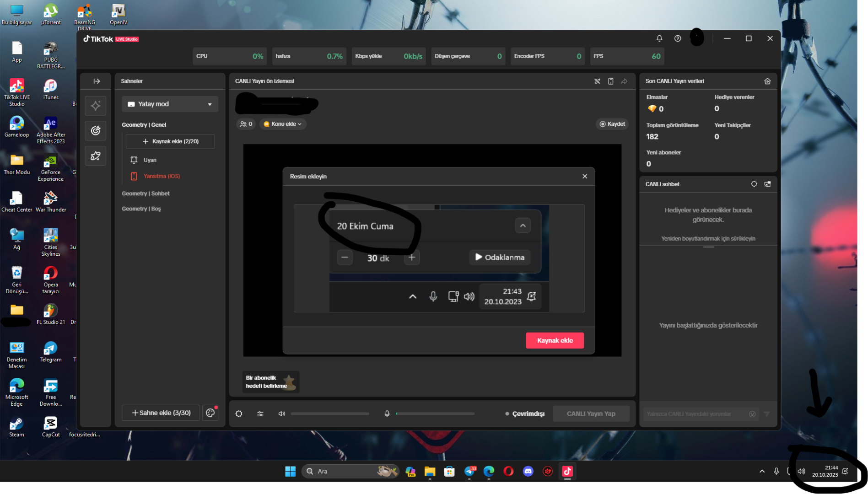Viewport: 868px width, 494px height.
Task: Open the Opera browser taskbar icon
Action: [x=508, y=471]
